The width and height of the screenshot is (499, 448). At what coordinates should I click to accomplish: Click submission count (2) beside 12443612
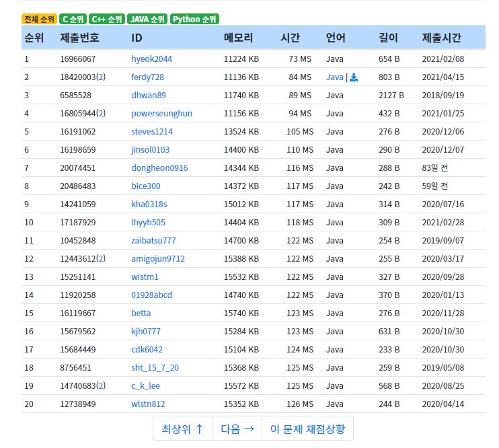101,259
